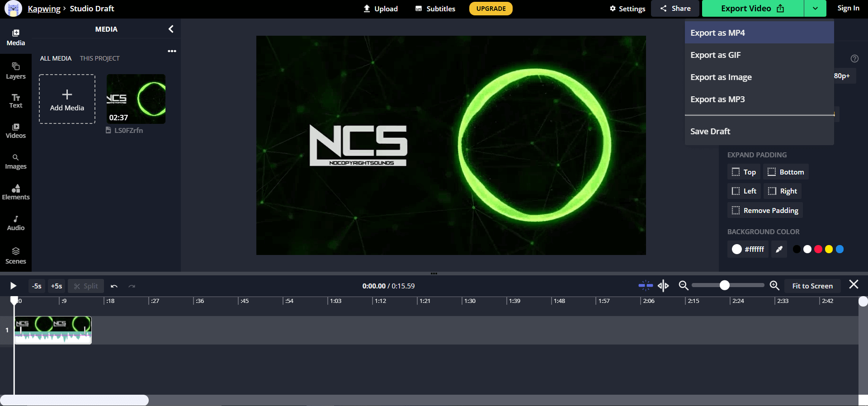Viewport: 868px width, 406px height.
Task: Select the white background swatch in palette
Action: (807, 249)
